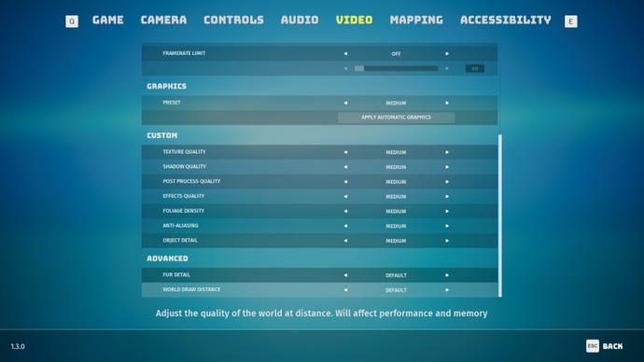The width and height of the screenshot is (644, 362).
Task: Select the Object Detail row label
Action: coord(180,241)
